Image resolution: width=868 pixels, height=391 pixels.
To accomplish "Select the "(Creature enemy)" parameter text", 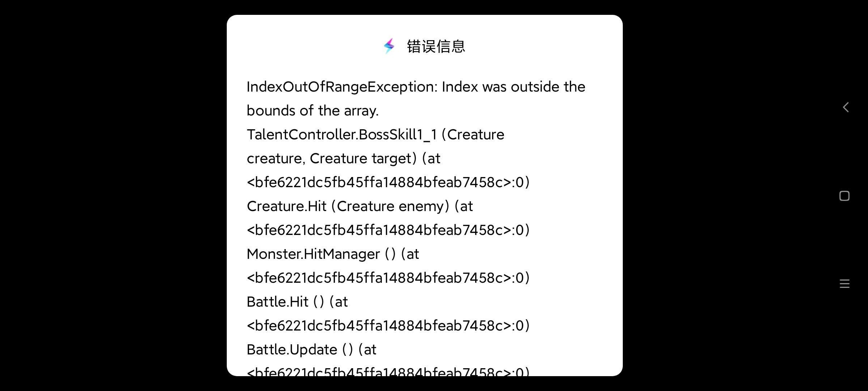I will 390,206.
